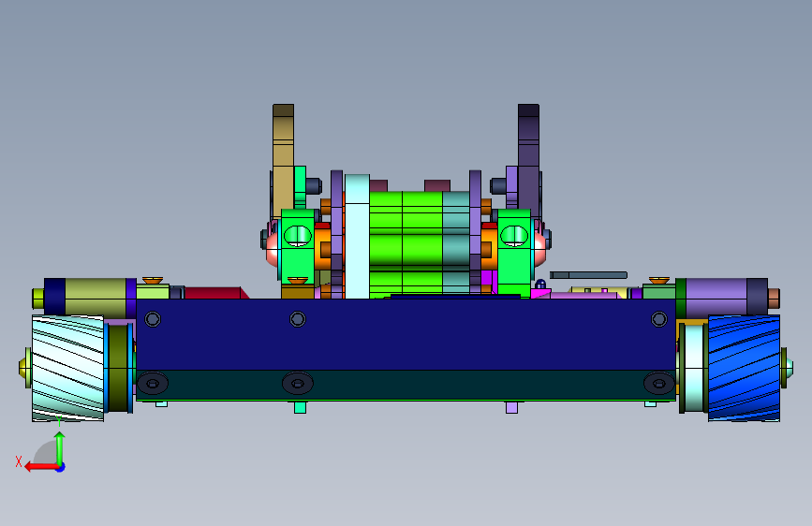Select the pink spherical end cap on the left
The width and height of the screenshot is (812, 526).
tap(273, 250)
